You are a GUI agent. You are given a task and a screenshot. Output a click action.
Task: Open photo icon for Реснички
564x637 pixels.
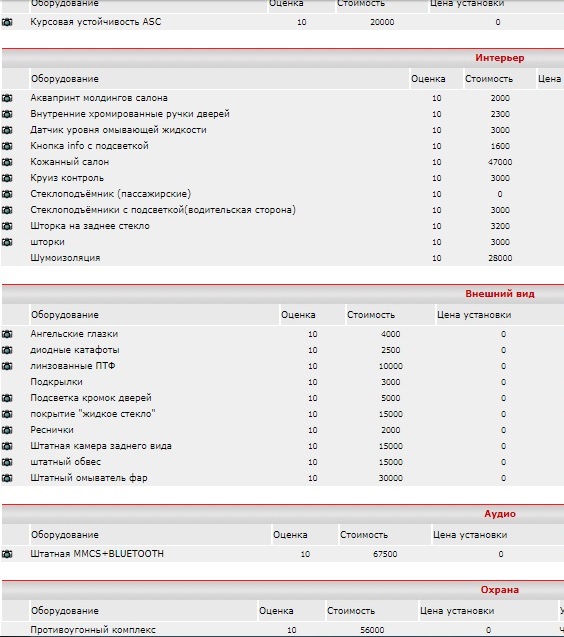click(7, 430)
